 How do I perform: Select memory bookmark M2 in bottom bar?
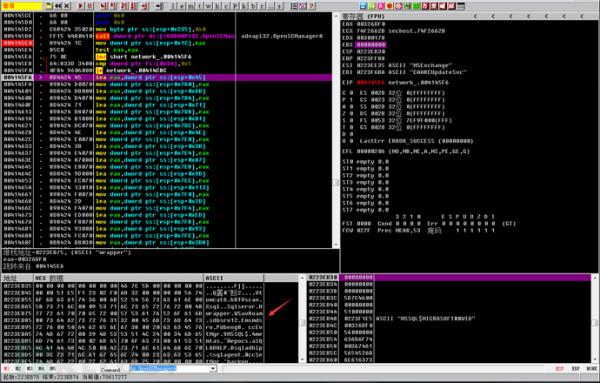[x=18, y=368]
